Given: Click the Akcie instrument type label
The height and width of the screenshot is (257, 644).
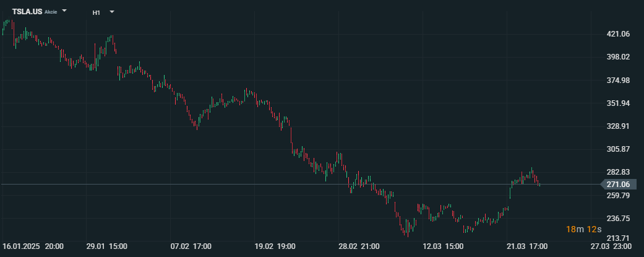Looking at the screenshot, I should click(51, 12).
